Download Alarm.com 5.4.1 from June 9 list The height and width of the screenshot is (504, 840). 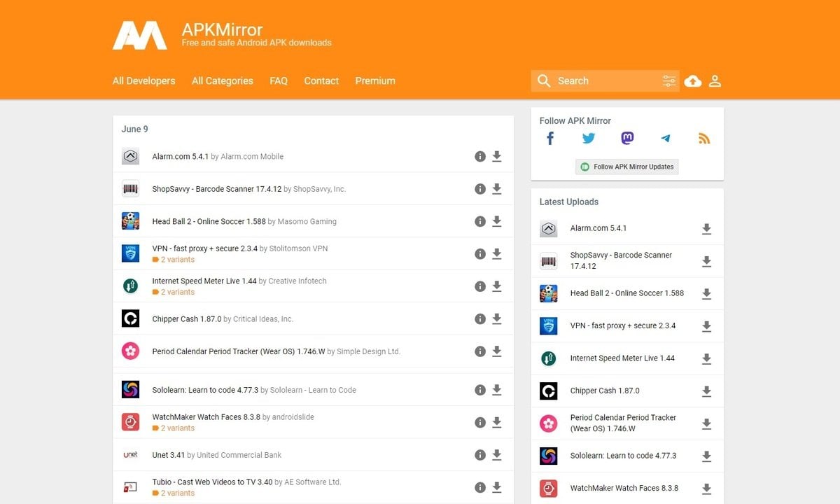[x=497, y=157]
